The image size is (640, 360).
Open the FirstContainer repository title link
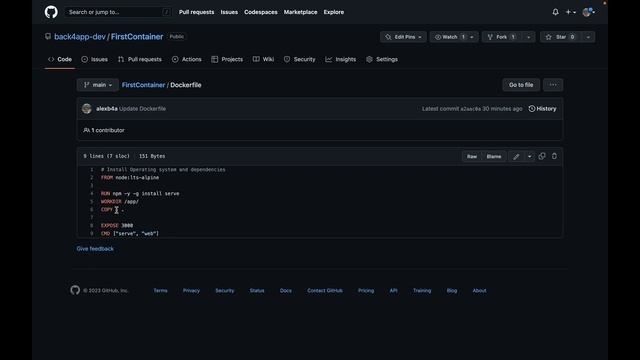pyautogui.click(x=137, y=37)
